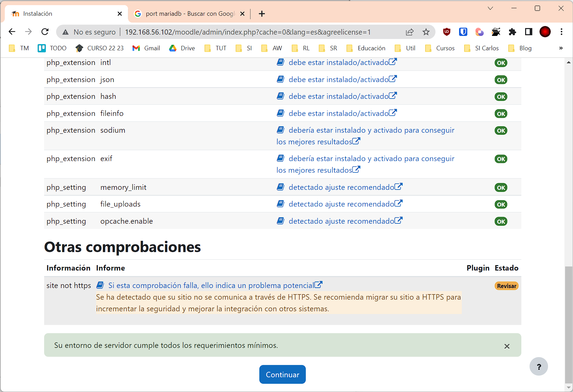Open a new browser tab

(262, 14)
